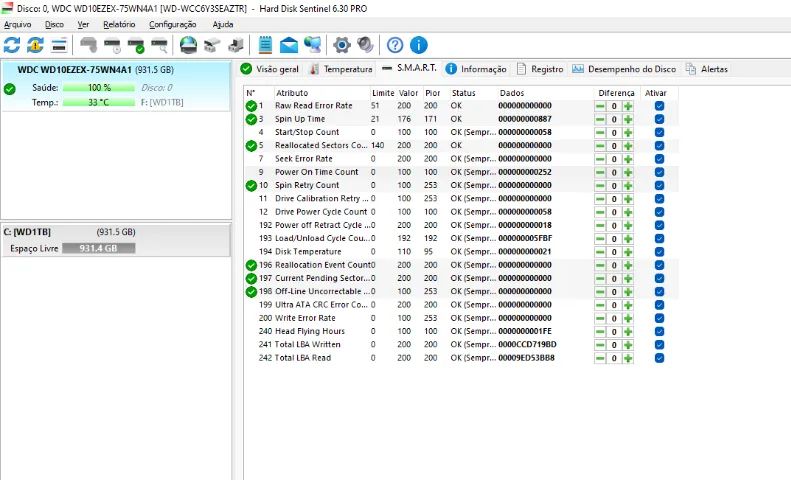Click the Diferença column header
Image resolution: width=791 pixels, height=480 pixels.
(x=616, y=93)
